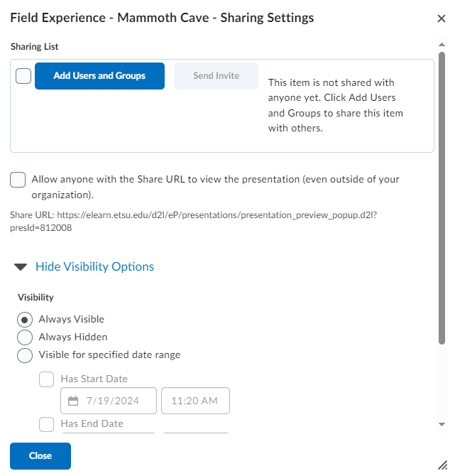Check the Has End Date box

click(46, 424)
